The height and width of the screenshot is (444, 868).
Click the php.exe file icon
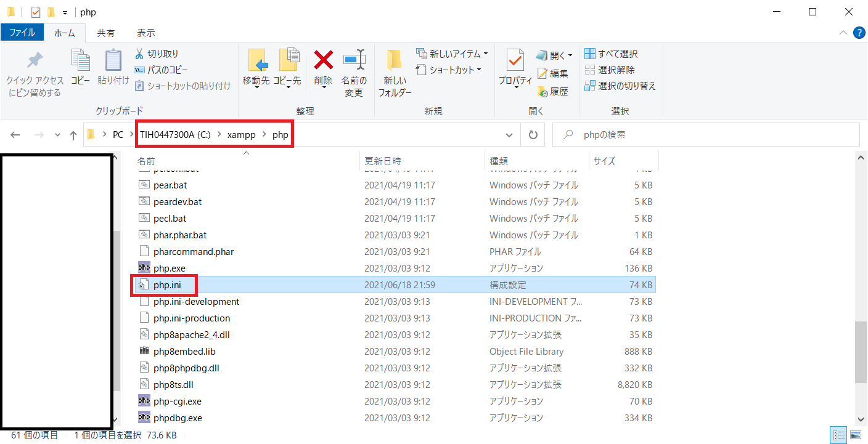pyautogui.click(x=144, y=268)
